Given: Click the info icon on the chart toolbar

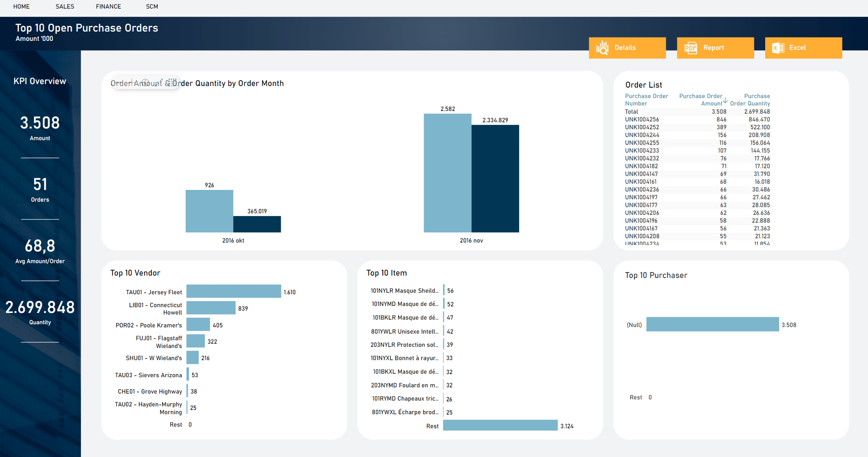Looking at the screenshot, I should [145, 82].
